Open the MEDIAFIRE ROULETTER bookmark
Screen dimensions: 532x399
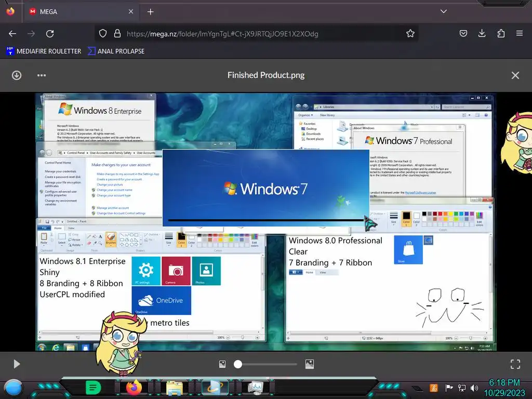44,51
